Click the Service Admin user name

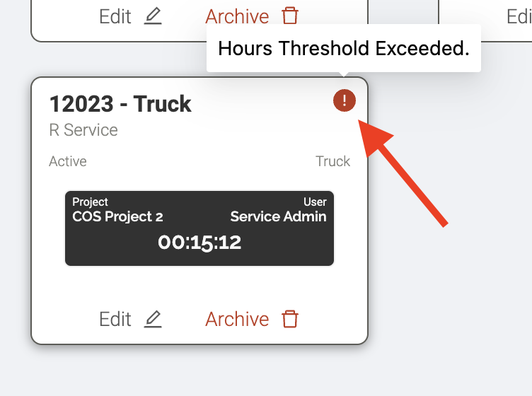(x=278, y=216)
